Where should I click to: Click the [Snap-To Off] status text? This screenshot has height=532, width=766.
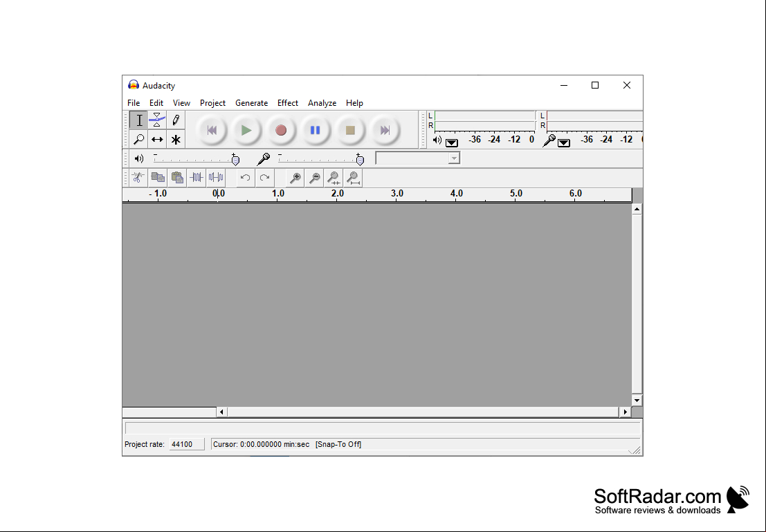coord(338,445)
